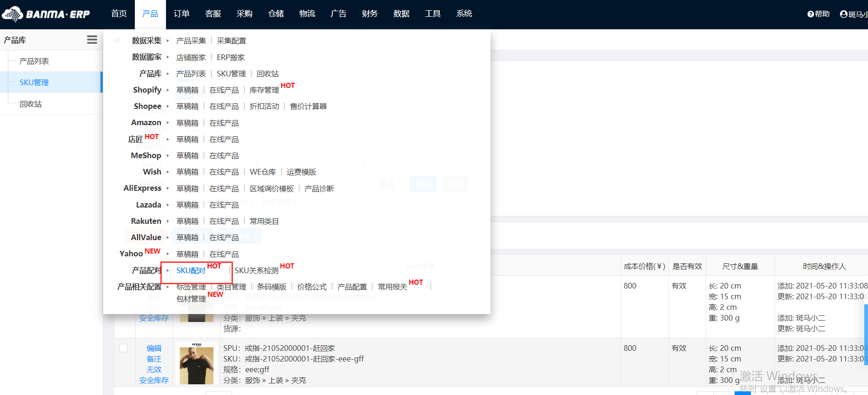868x395 pixels.
Task: Open AliExpress 区域调价模板
Action: click(272, 188)
